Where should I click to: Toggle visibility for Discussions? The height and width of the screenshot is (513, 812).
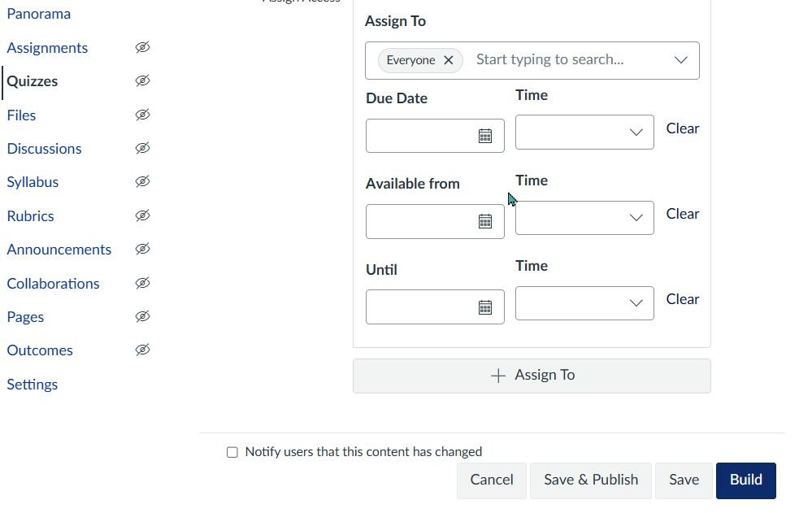click(x=142, y=148)
